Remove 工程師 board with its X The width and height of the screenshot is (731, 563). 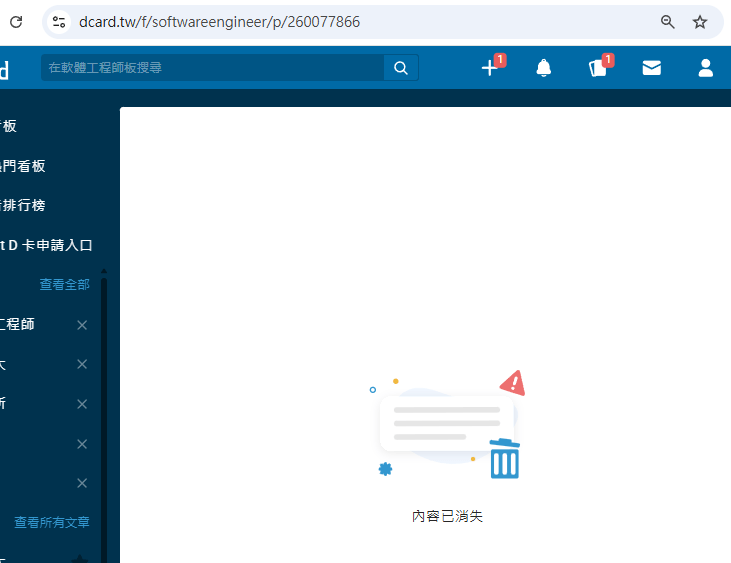(82, 325)
